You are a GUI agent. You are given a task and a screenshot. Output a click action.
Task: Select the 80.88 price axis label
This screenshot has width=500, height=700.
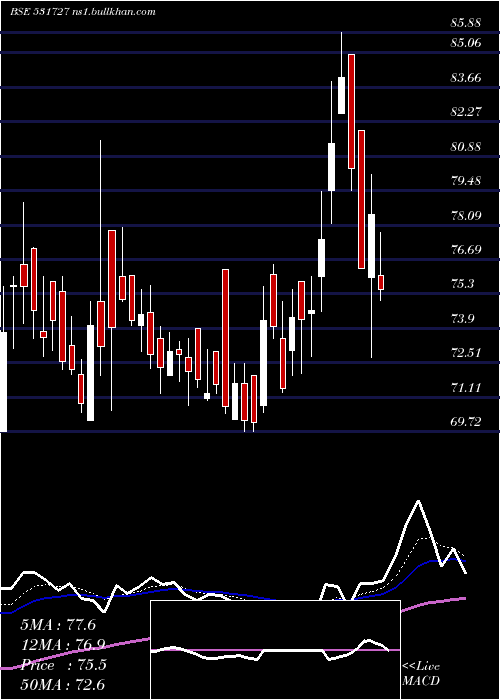click(466, 146)
